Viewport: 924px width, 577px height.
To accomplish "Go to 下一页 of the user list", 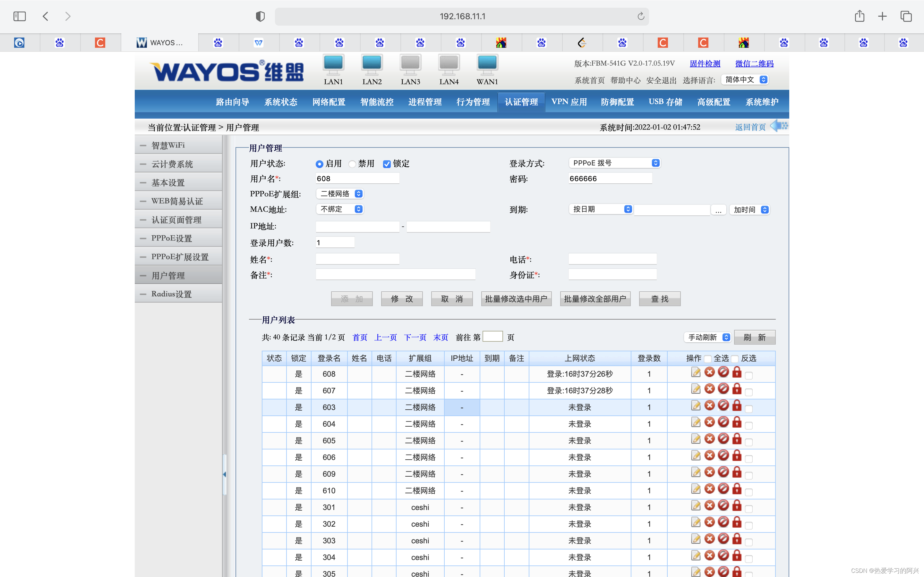I will coord(415,337).
